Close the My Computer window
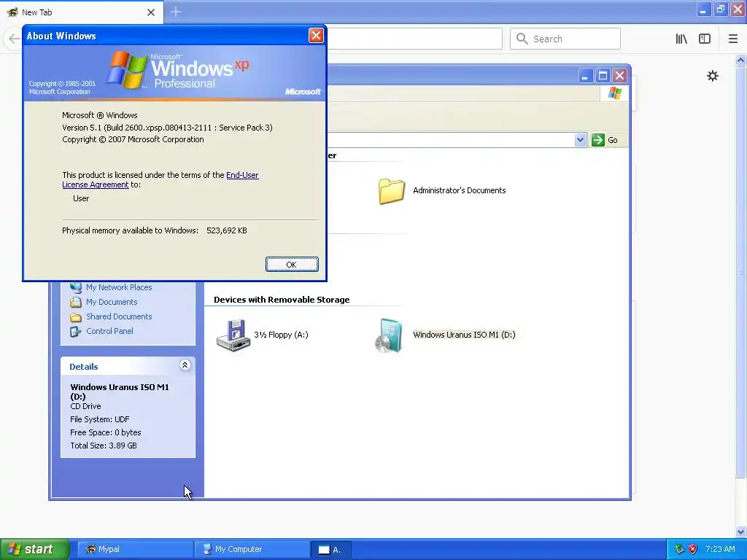 619,76
